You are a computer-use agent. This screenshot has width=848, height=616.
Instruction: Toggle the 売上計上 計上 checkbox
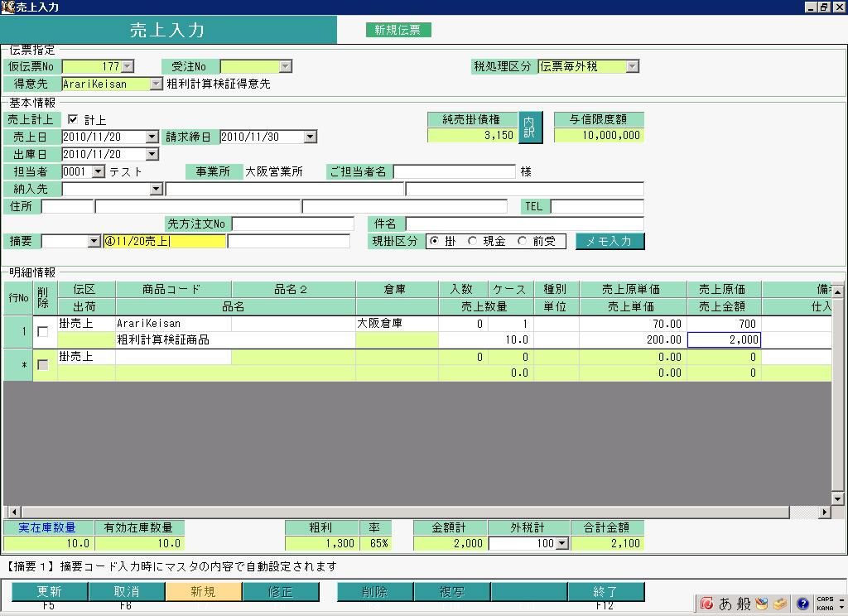pos(73,119)
